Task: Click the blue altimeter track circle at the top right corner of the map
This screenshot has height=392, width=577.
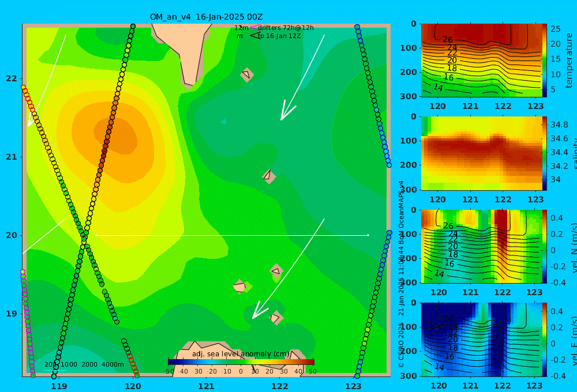Action: pos(357,27)
